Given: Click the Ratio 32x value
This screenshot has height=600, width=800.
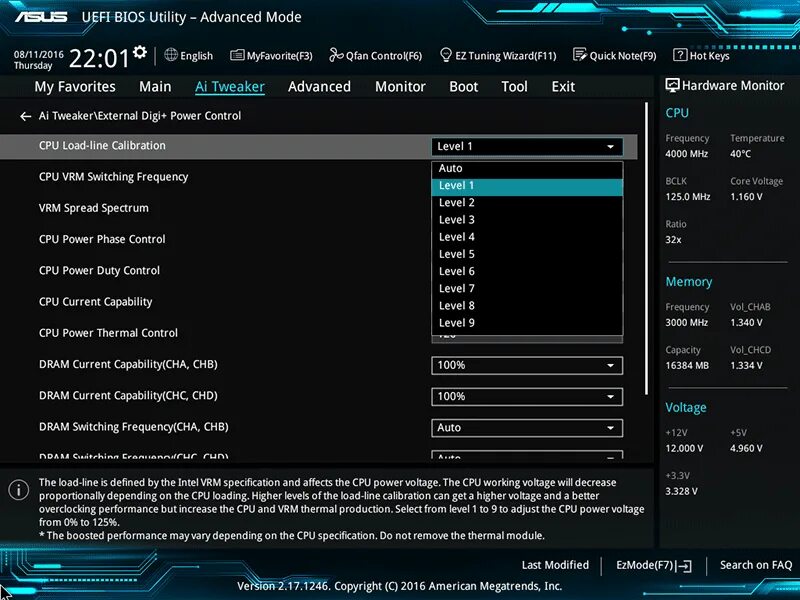Looking at the screenshot, I should coord(673,240).
